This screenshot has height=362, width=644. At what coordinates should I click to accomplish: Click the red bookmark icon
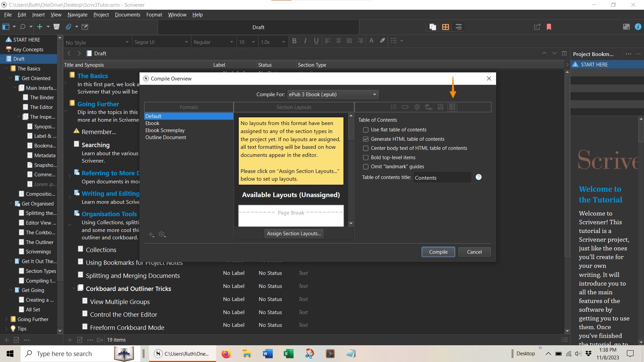549,27
